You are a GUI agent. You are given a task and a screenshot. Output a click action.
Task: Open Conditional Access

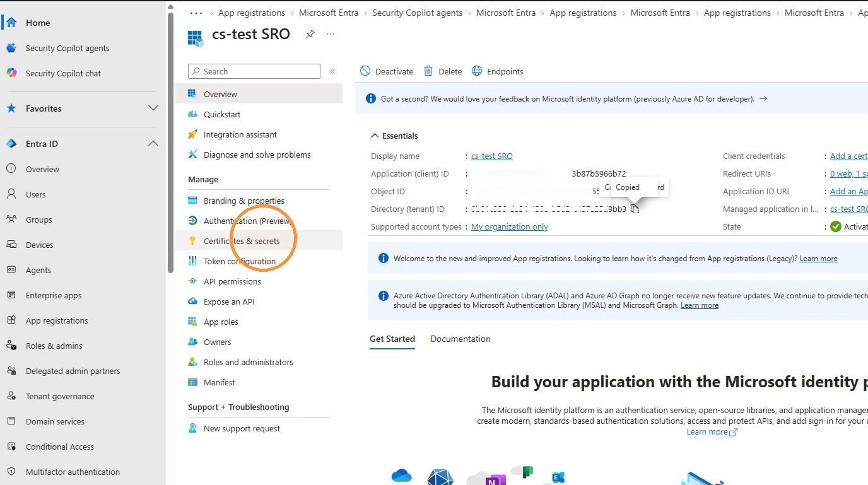click(59, 447)
